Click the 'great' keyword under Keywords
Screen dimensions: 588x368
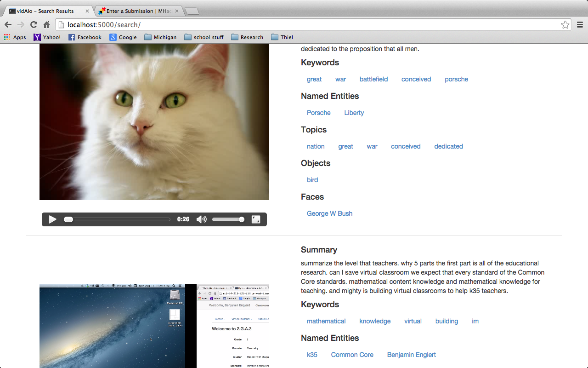(x=314, y=79)
